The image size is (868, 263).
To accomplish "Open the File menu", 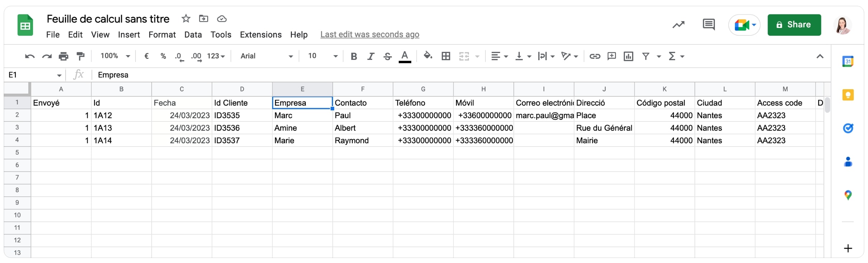I will point(53,35).
